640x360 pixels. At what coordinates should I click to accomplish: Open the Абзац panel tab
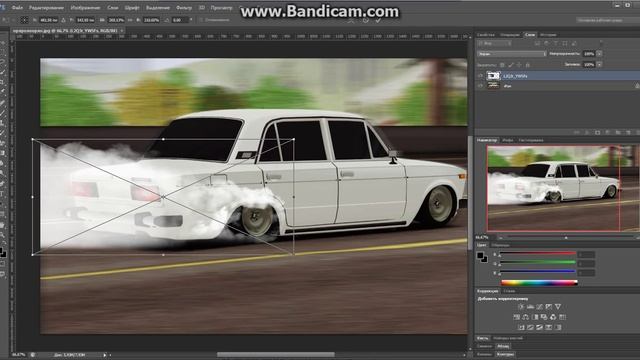pyautogui.click(x=503, y=346)
